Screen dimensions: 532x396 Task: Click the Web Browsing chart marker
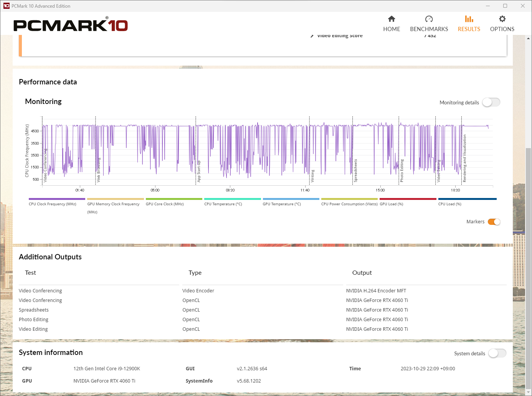[x=99, y=170]
